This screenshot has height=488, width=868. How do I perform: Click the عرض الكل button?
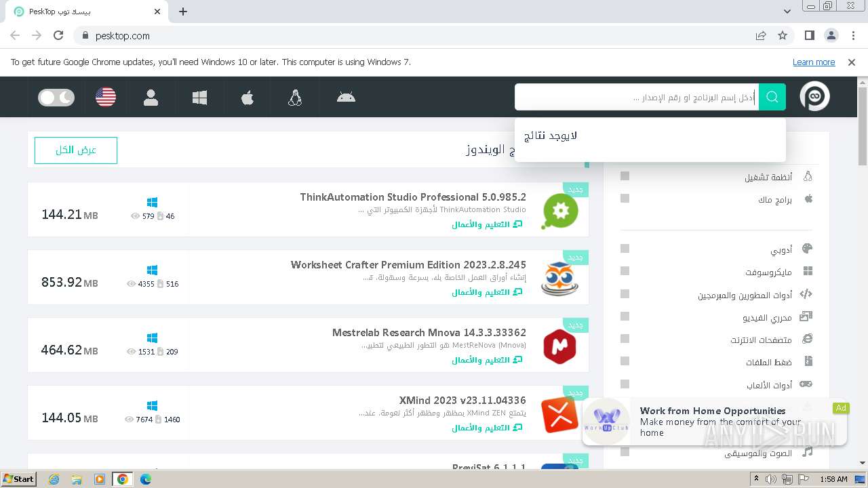76,150
